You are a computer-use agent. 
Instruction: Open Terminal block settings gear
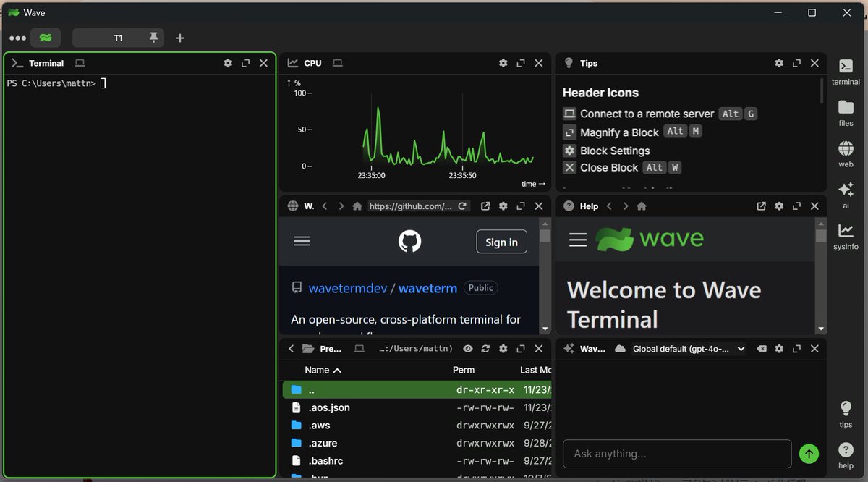228,63
